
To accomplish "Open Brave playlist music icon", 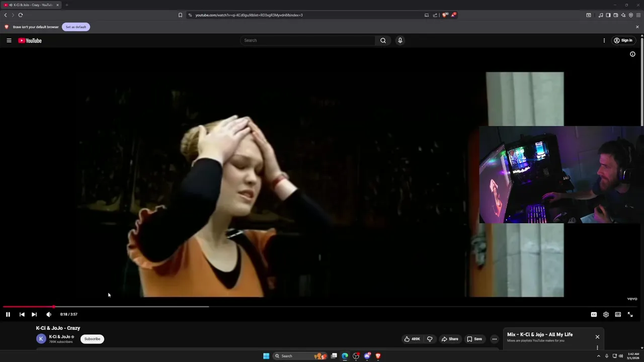I will click(x=600, y=15).
